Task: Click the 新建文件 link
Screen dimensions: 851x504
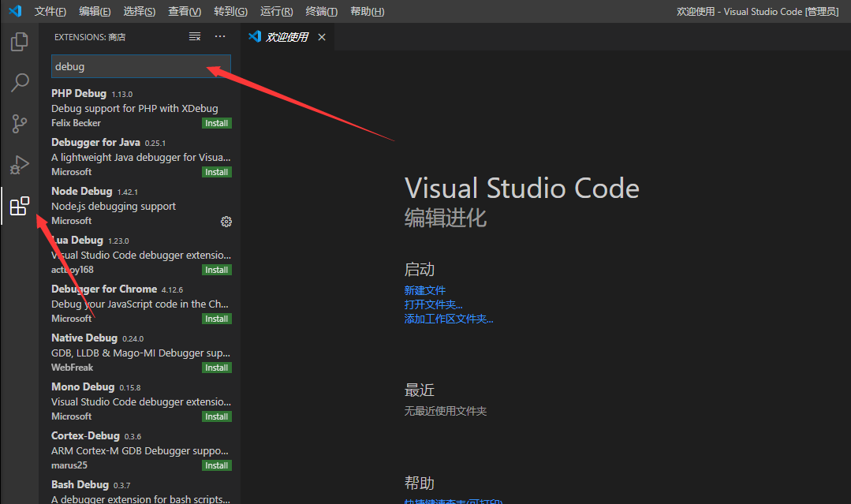Action: coord(424,290)
